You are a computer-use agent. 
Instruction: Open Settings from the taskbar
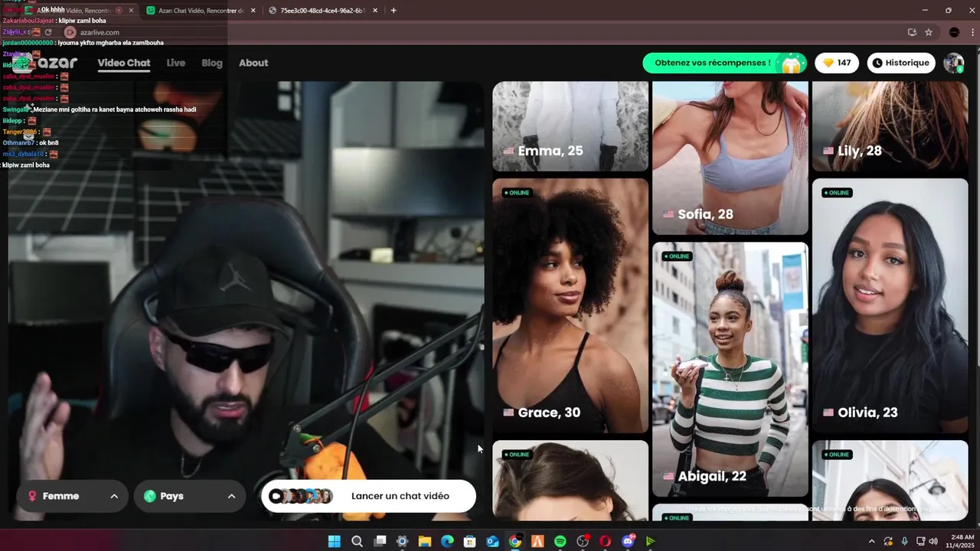(402, 541)
